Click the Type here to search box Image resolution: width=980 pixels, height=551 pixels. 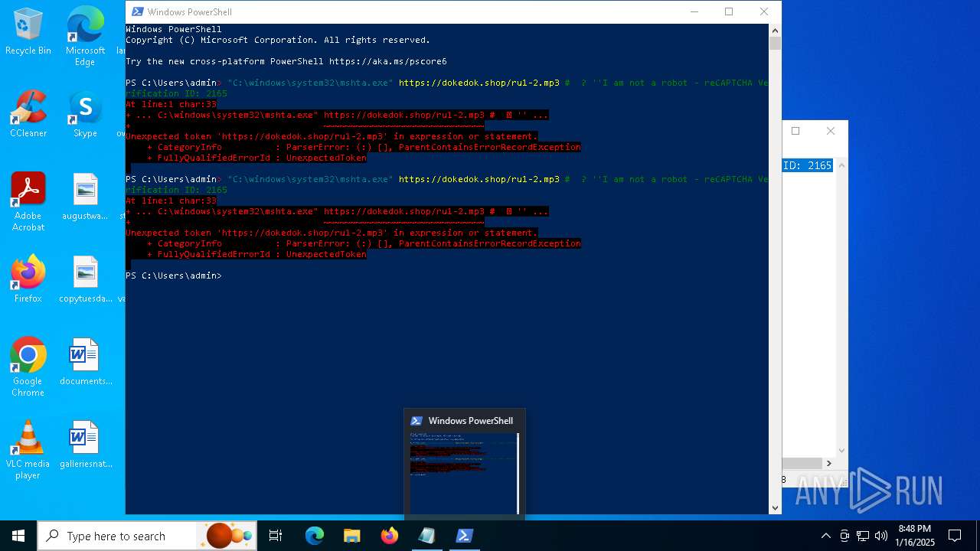(x=145, y=536)
